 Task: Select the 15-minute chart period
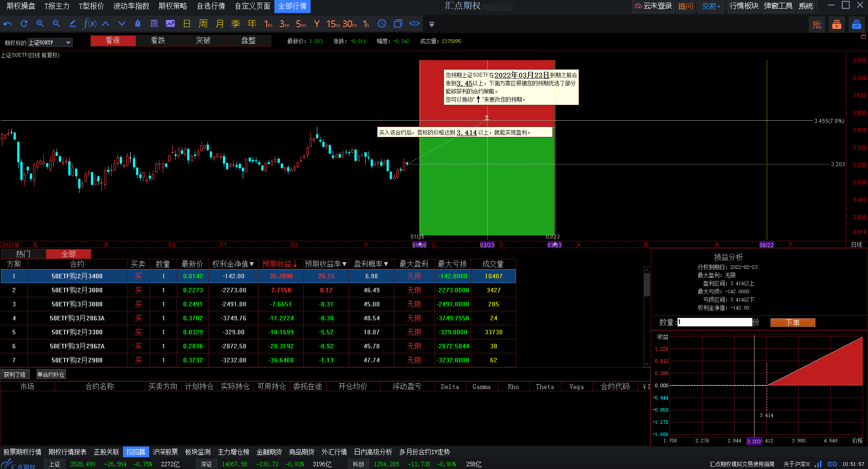333,24
